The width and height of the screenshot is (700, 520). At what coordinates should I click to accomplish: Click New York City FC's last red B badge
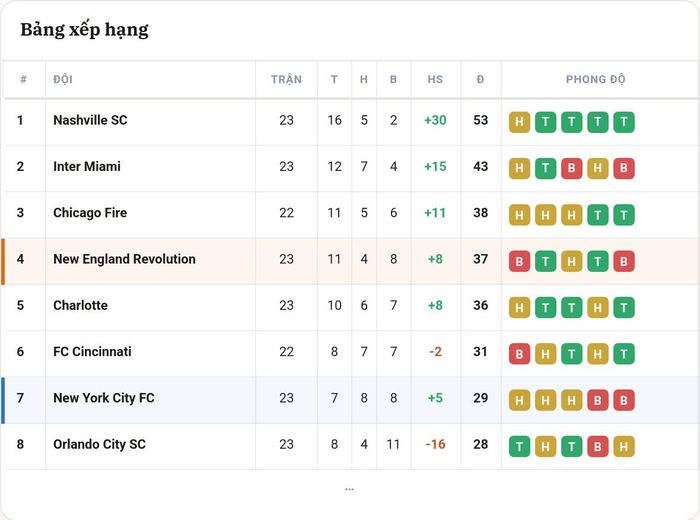click(624, 400)
